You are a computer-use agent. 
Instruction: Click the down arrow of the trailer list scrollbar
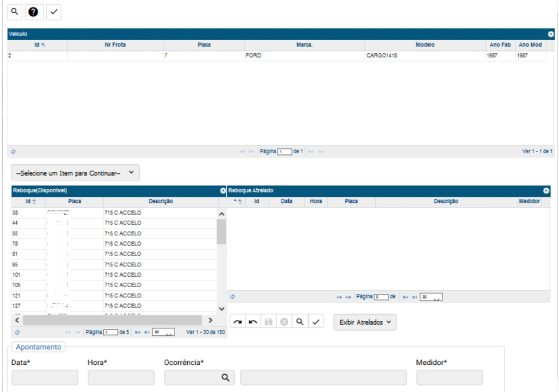[x=221, y=309]
